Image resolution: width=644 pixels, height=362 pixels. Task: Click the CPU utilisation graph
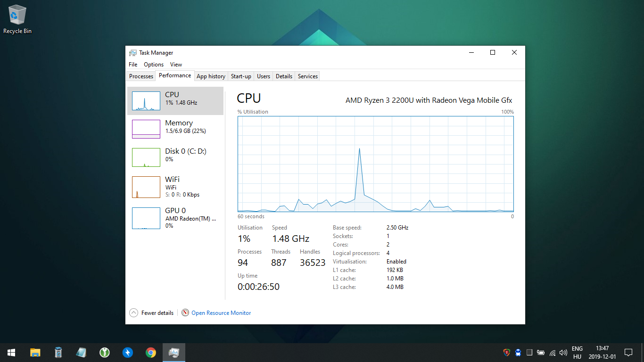click(376, 164)
